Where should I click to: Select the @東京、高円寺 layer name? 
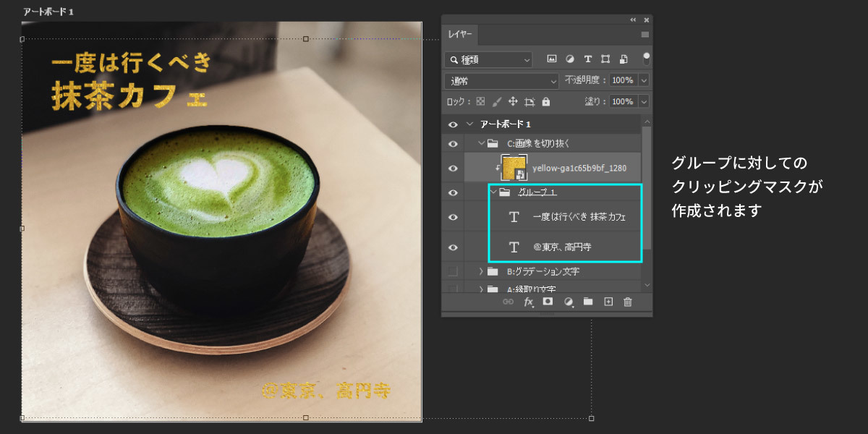(562, 247)
